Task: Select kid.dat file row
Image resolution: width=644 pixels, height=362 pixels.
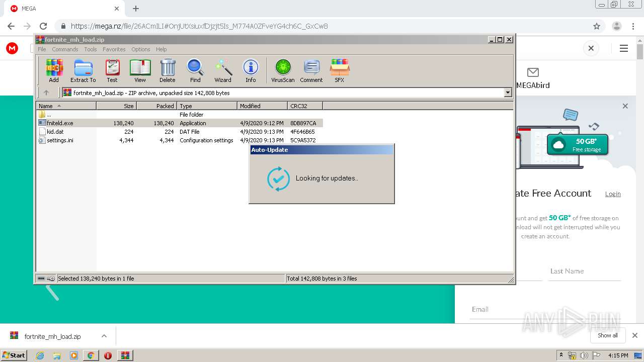Action: pos(51,132)
